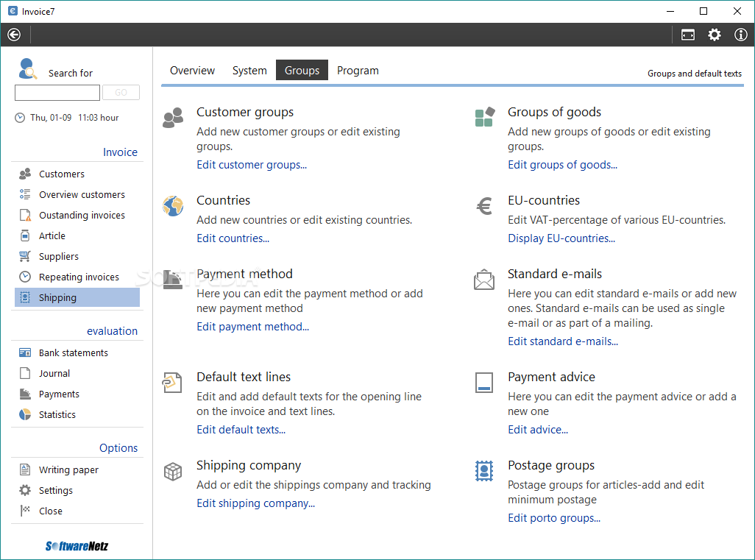Image resolution: width=755 pixels, height=560 pixels.
Task: Click the Customer groups heading
Action: [244, 112]
